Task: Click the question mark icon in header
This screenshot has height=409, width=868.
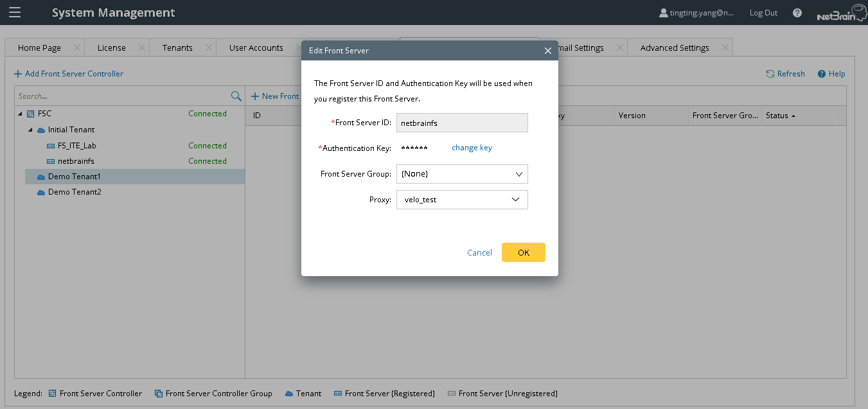Action: tap(797, 12)
